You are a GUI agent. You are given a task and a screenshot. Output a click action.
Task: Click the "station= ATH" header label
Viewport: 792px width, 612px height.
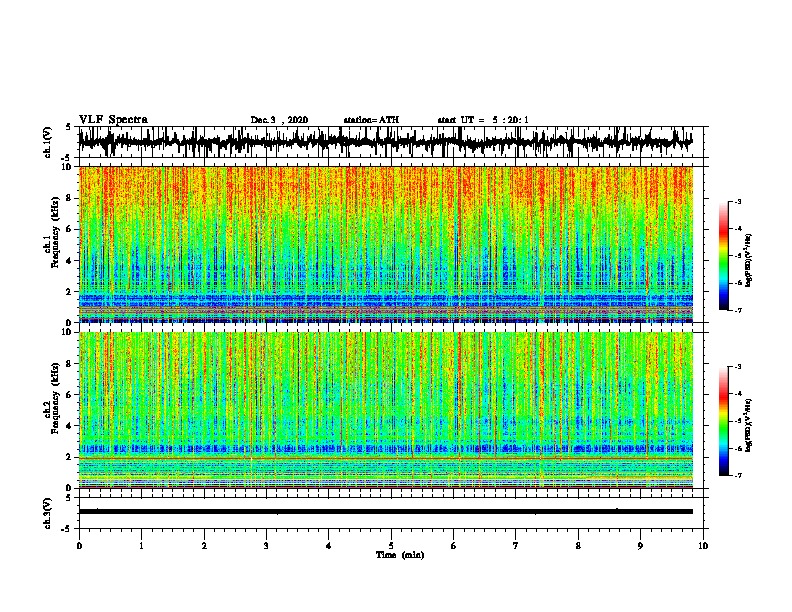371,120
